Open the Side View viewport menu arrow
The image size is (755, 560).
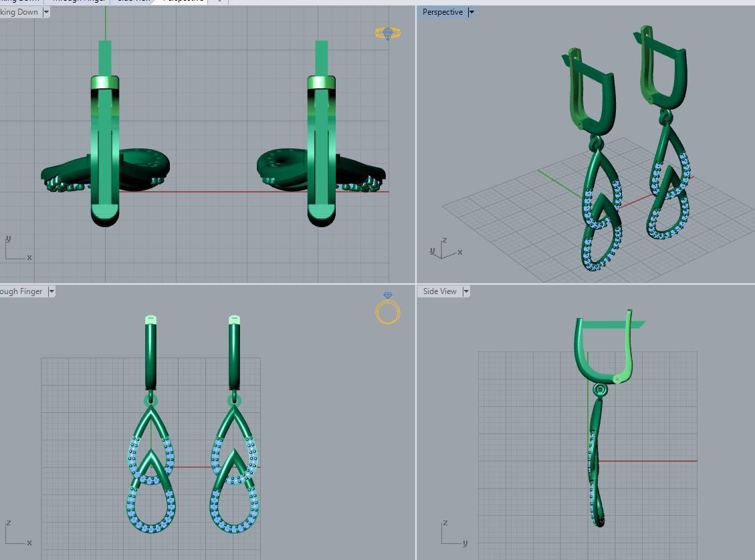465,291
